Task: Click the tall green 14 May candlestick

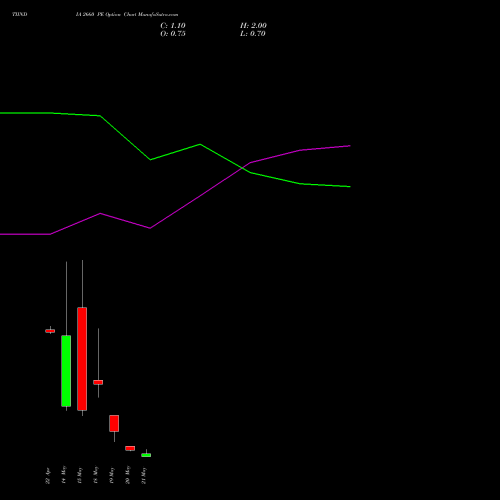Action: [x=66, y=371]
